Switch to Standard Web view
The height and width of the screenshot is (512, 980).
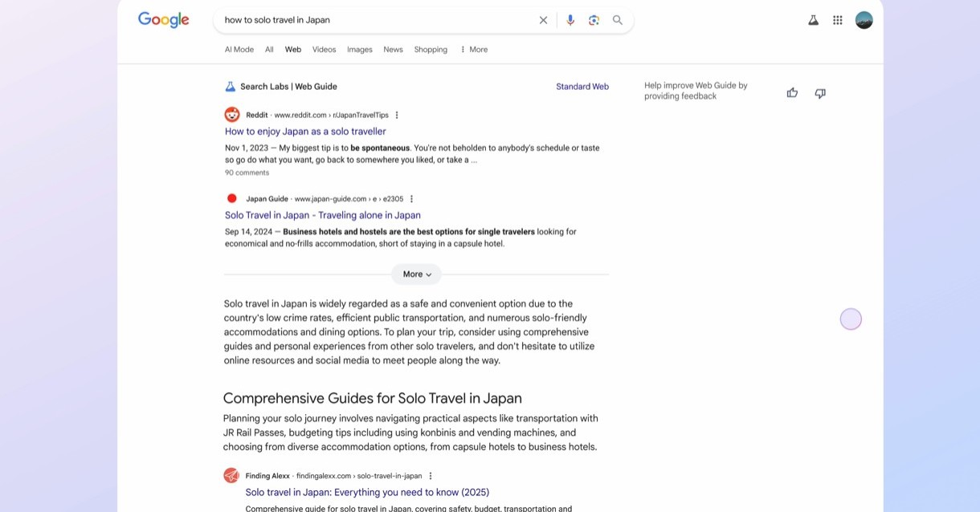582,87
